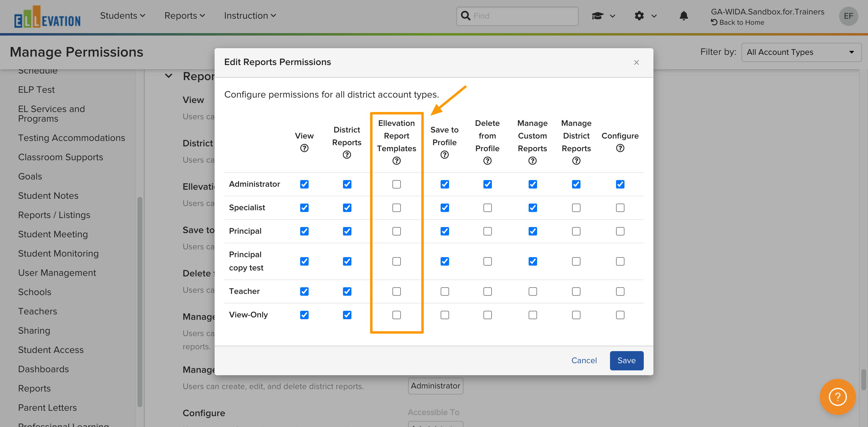This screenshot has height=427, width=868.
Task: Show help for Manage Custom Reports column
Action: click(x=532, y=161)
